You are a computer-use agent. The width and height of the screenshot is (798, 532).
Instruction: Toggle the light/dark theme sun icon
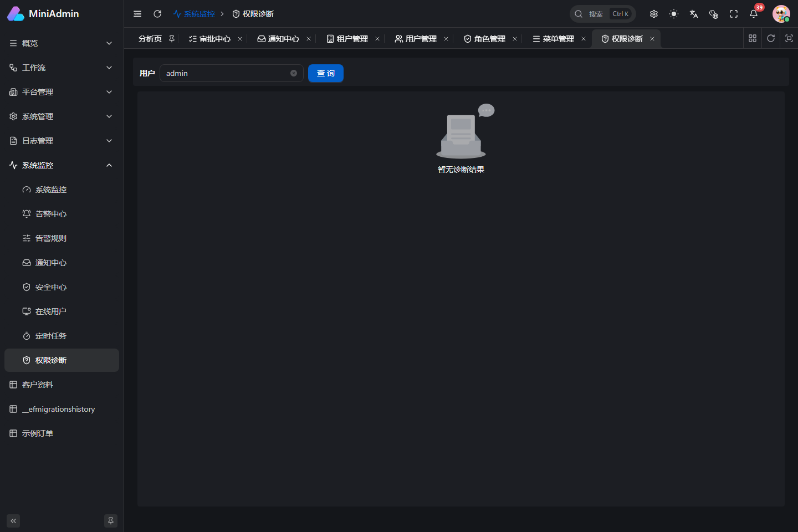pyautogui.click(x=674, y=14)
